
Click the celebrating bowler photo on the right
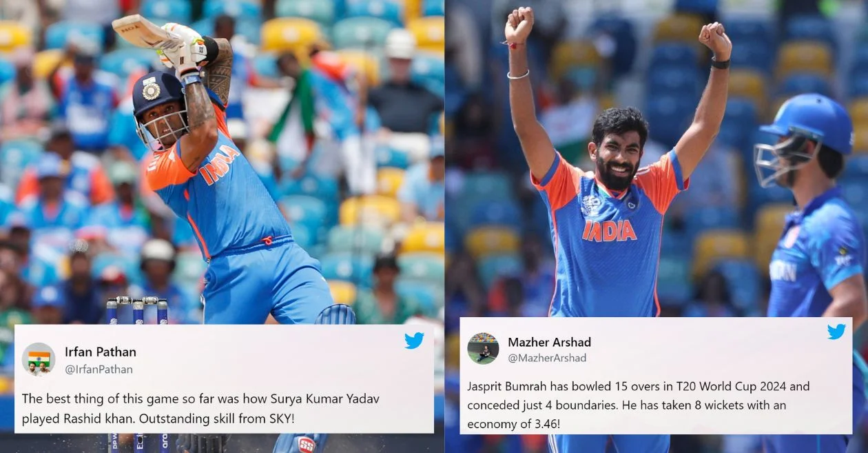click(x=656, y=159)
